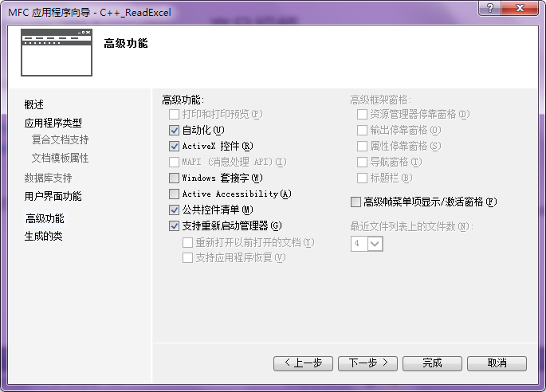546x392 pixels.
Task: Toggle 属性停靠窗格 checkbox
Action: (362, 147)
